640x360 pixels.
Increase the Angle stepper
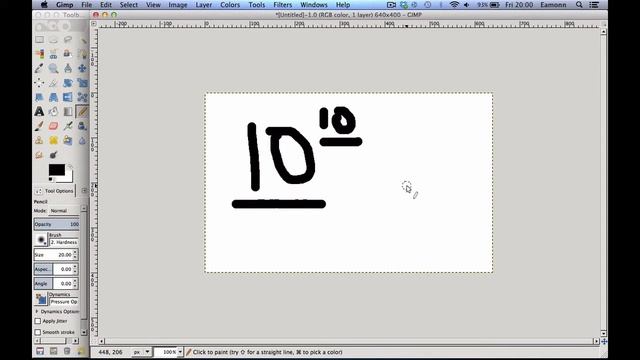tap(75, 281)
